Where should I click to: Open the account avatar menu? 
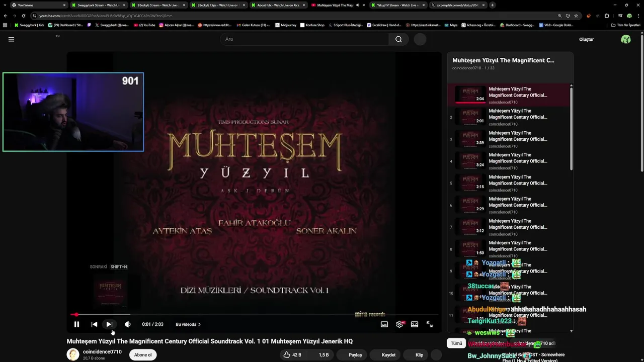pyautogui.click(x=626, y=39)
